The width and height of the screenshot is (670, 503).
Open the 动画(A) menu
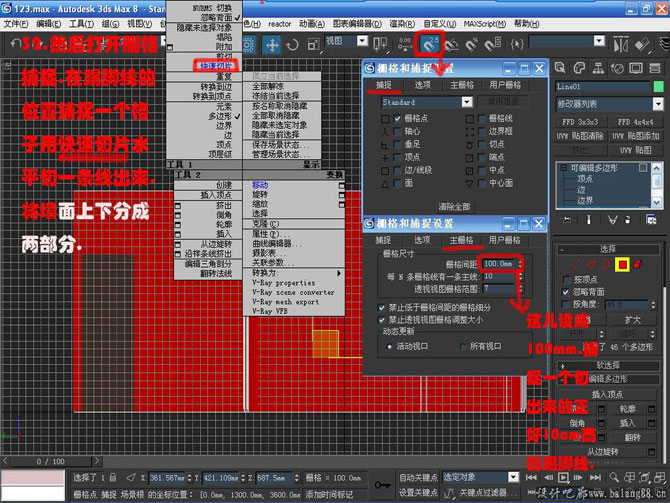coord(311,24)
